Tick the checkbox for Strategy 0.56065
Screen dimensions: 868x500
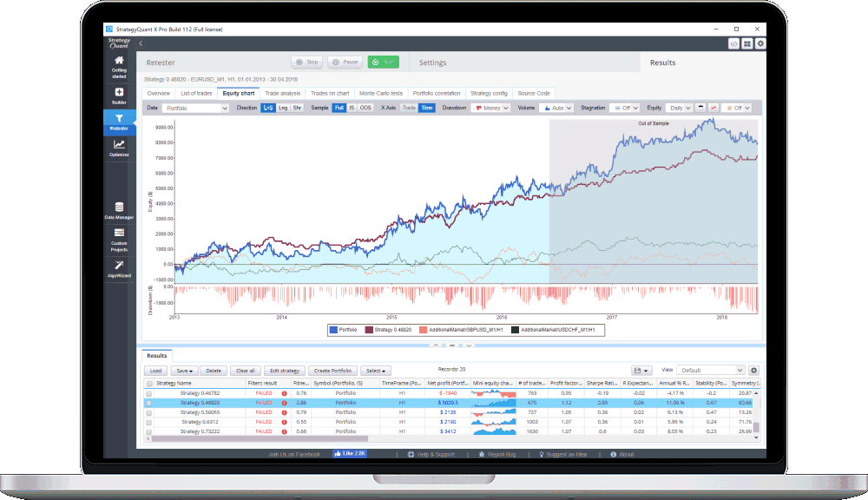tap(149, 412)
